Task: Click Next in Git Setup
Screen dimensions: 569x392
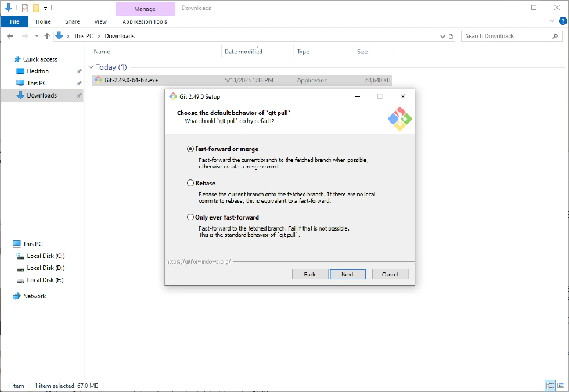Action: (x=347, y=274)
